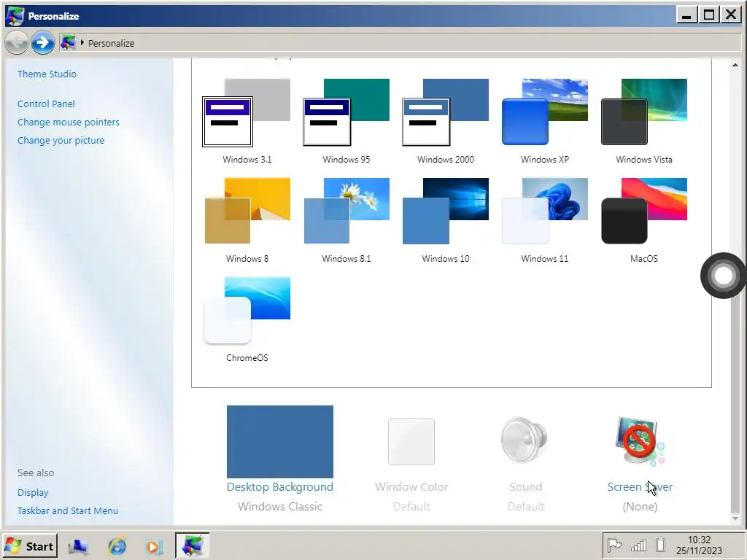Launch Internet Explorer from taskbar

[117, 546]
